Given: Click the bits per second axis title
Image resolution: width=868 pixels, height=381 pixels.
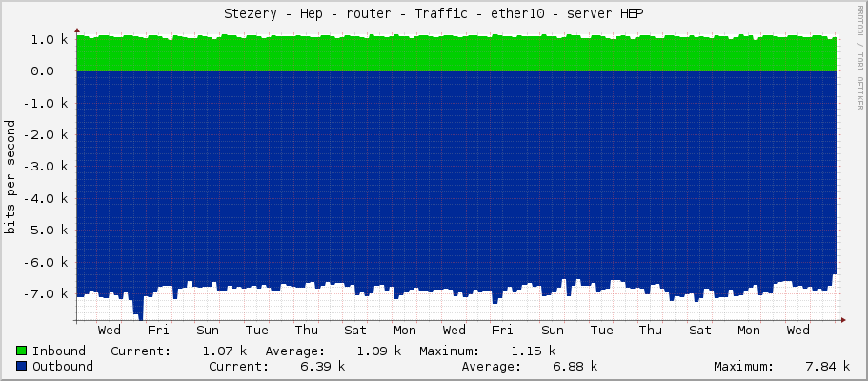Looking at the screenshot, I should [10, 177].
